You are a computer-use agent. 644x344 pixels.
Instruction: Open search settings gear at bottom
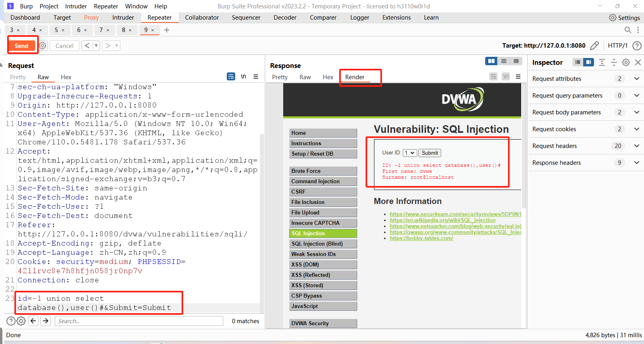point(21,321)
